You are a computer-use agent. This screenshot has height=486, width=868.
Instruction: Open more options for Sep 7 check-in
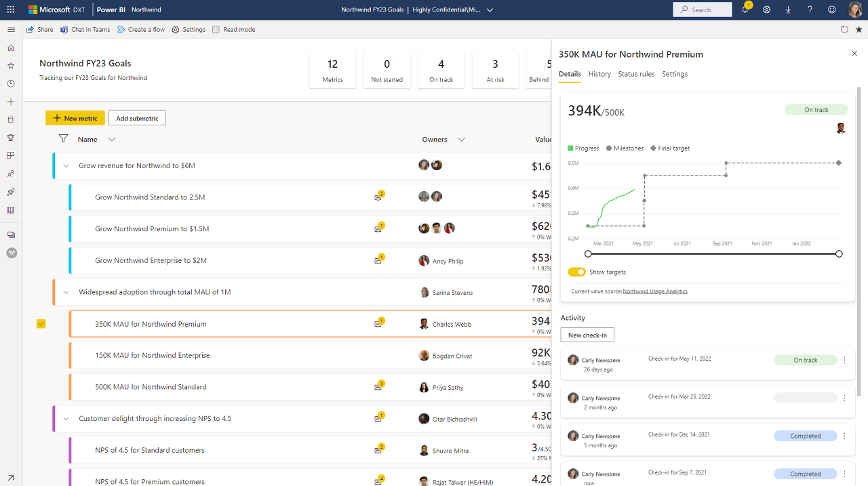844,474
